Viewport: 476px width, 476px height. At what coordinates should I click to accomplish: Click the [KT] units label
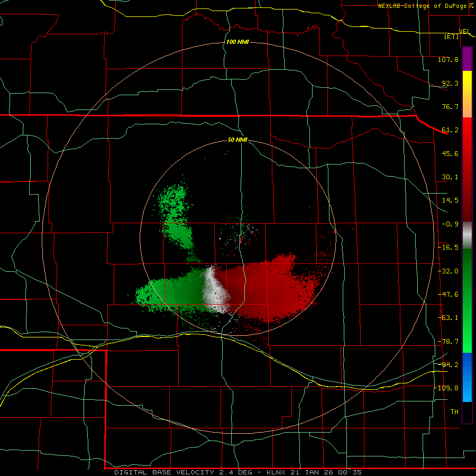[452, 36]
